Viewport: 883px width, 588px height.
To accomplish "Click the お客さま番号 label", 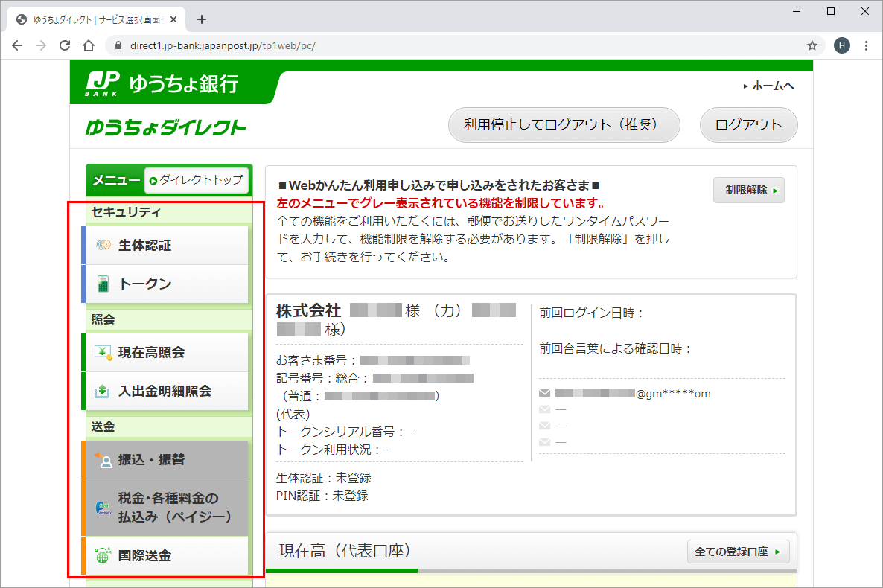I will click(x=316, y=360).
